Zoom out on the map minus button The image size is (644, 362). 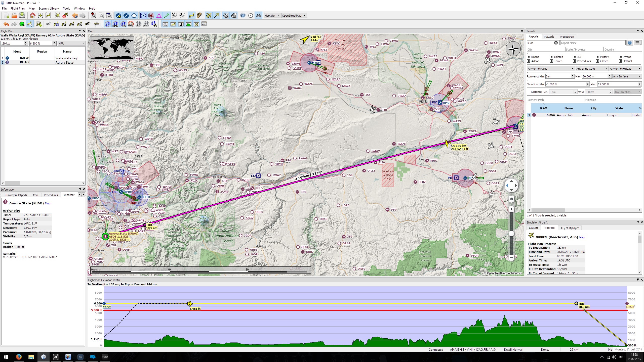coord(511,257)
